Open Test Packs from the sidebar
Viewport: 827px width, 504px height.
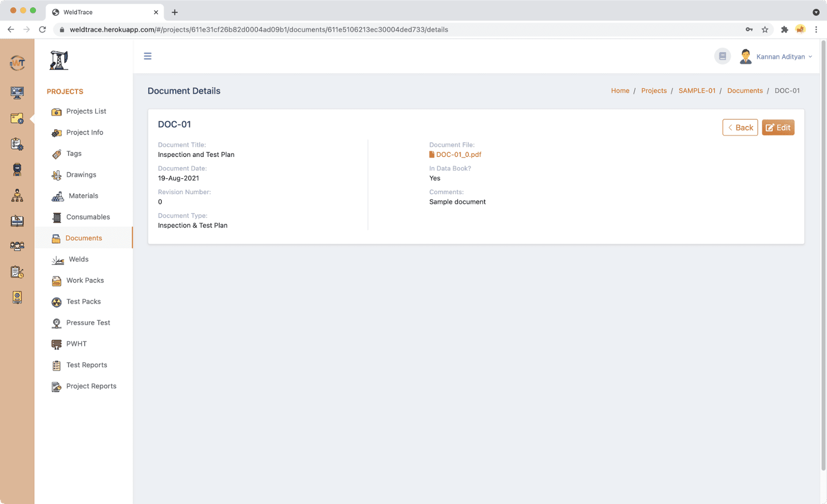click(83, 302)
